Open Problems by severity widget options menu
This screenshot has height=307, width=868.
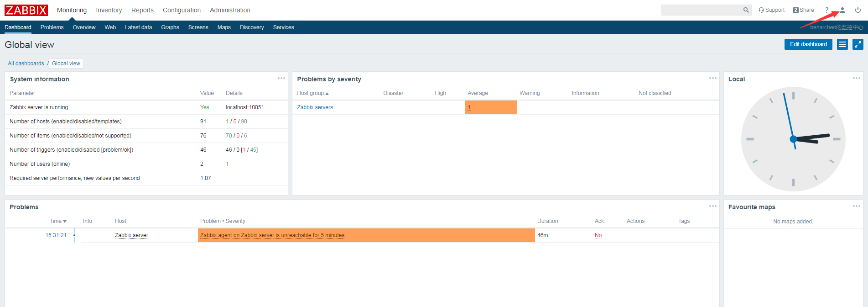point(713,78)
